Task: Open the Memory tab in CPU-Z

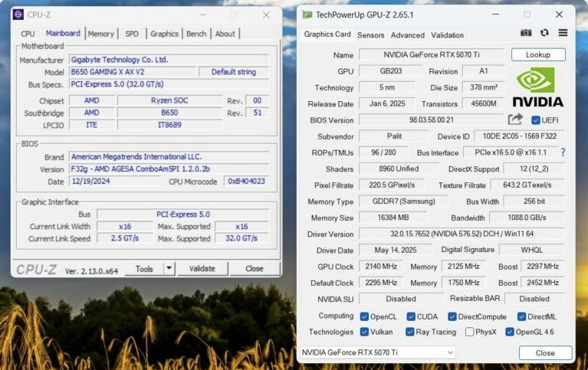Action: click(x=101, y=34)
